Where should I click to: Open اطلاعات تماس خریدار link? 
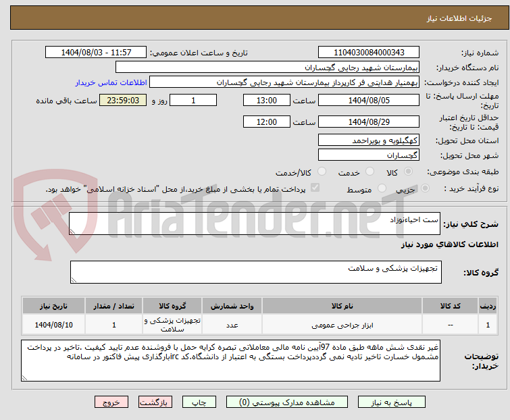(x=111, y=82)
